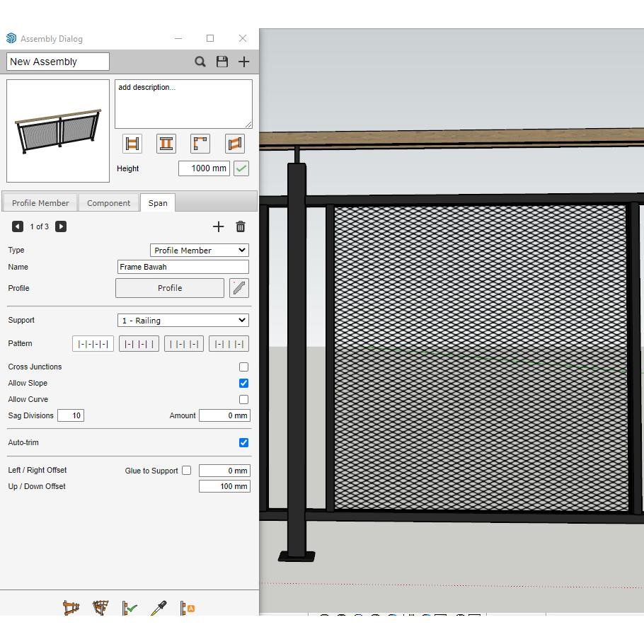644x644 pixels.
Task: Open the Support dropdown showing Railing
Action: coord(183,320)
